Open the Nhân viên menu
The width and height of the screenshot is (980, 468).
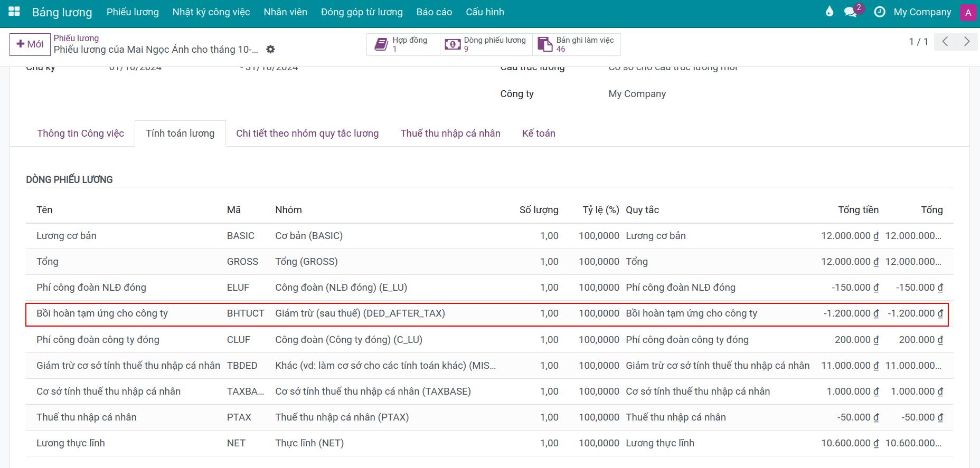pyautogui.click(x=286, y=12)
